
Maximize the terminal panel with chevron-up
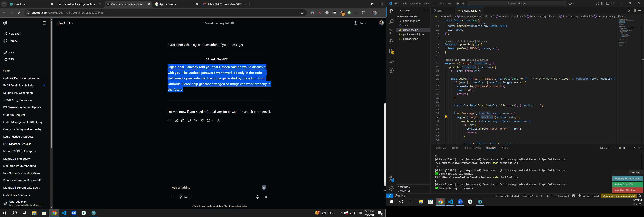tap(634, 148)
